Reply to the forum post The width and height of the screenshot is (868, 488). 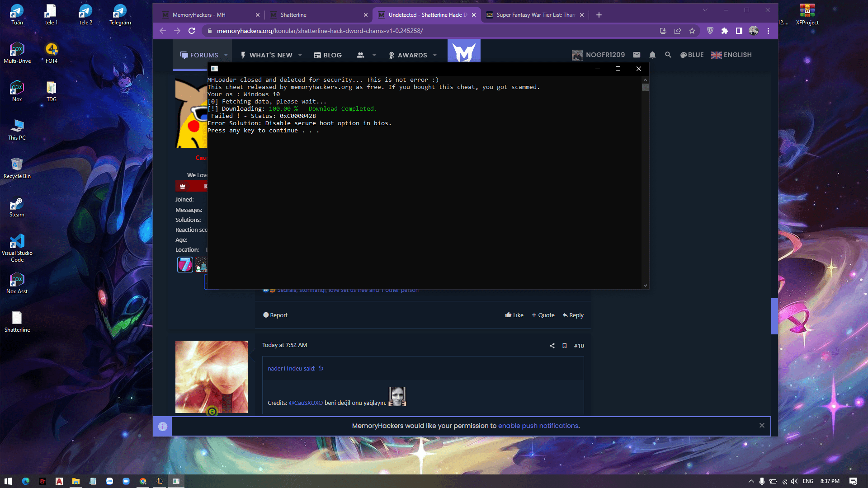(573, 315)
